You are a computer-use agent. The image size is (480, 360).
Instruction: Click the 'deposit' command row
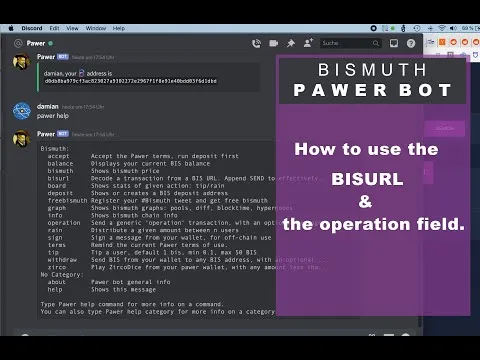coord(138,193)
